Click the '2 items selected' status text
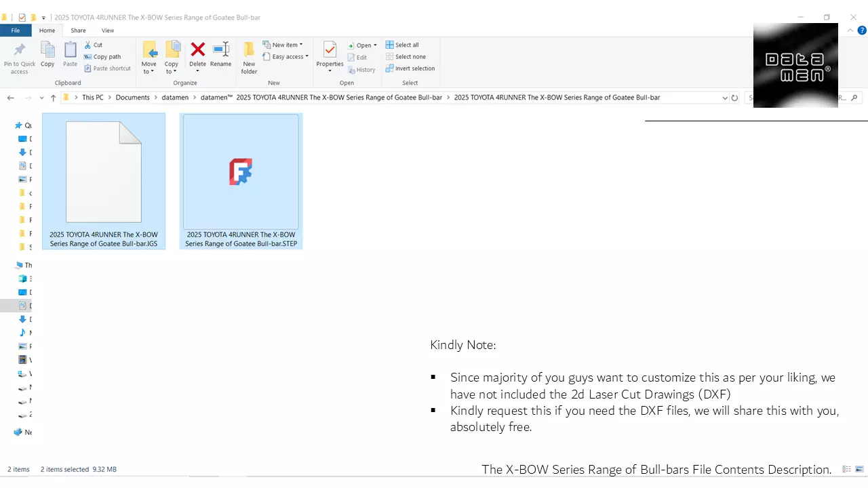 pos(65,469)
